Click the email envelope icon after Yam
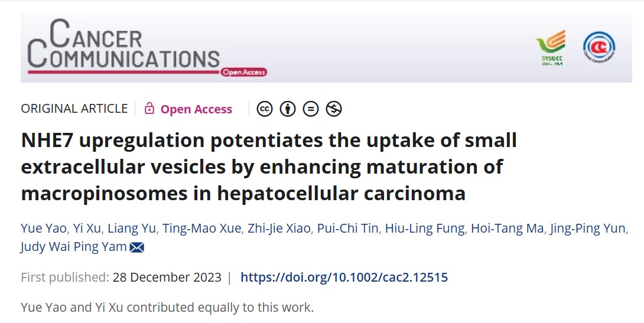Viewport: 644px width, 323px height. coord(137,247)
